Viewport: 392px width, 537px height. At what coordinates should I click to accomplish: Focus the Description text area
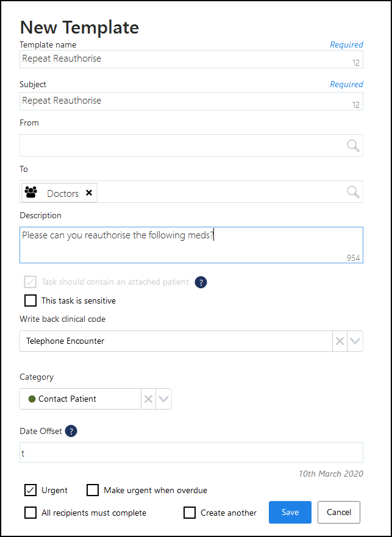(x=183, y=245)
